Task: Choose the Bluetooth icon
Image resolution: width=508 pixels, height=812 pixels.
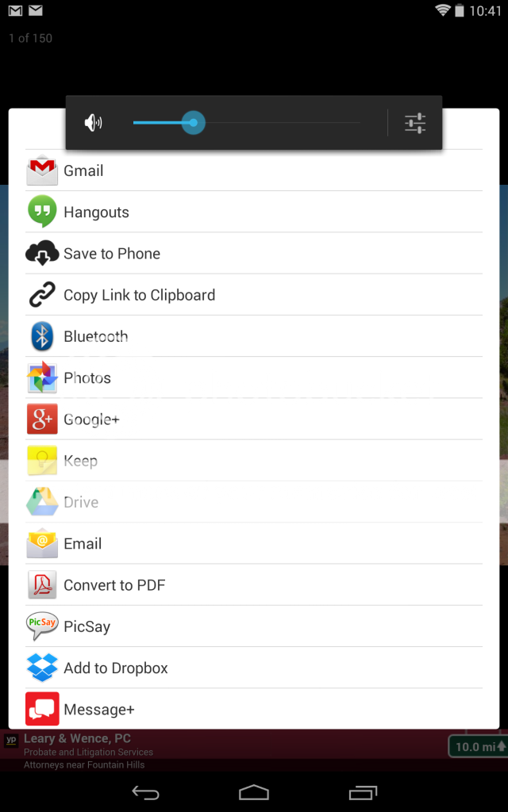Action: 42,336
